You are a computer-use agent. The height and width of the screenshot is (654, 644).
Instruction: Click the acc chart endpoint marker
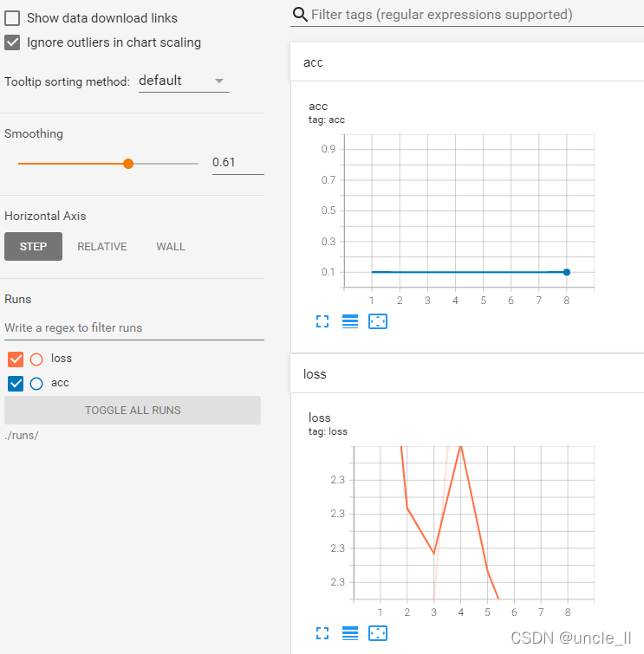[x=566, y=272]
